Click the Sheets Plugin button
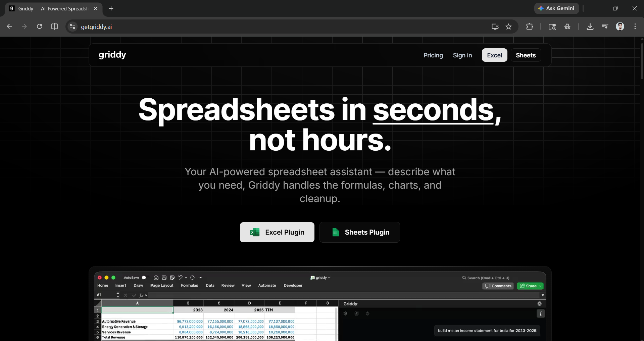The height and width of the screenshot is (341, 644). coord(360,232)
